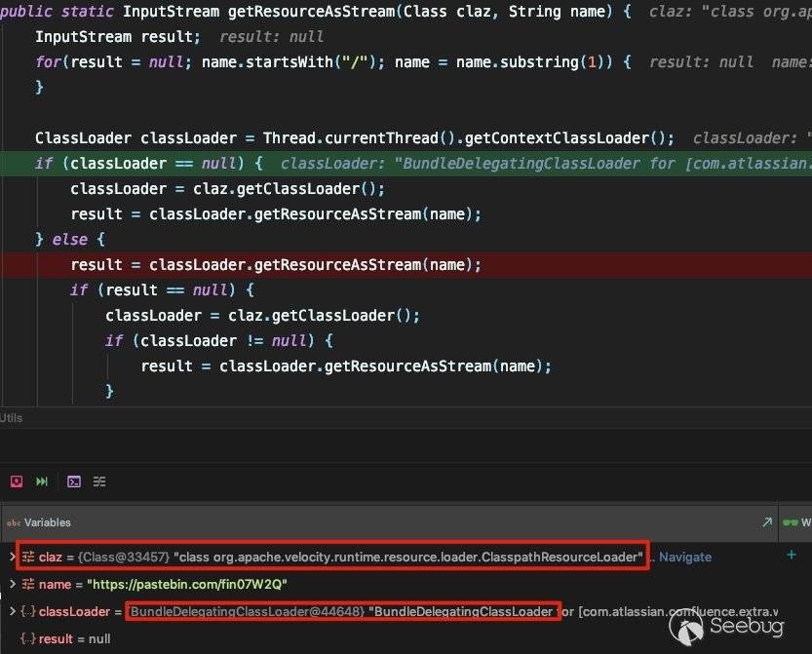Click the parameter icon next to name
This screenshot has width=812, height=654.
pos(28,585)
